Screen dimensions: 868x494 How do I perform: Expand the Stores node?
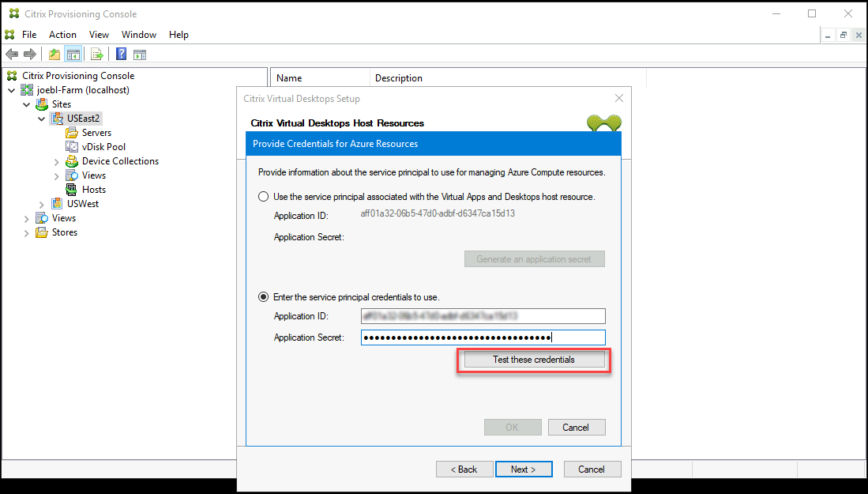point(28,232)
